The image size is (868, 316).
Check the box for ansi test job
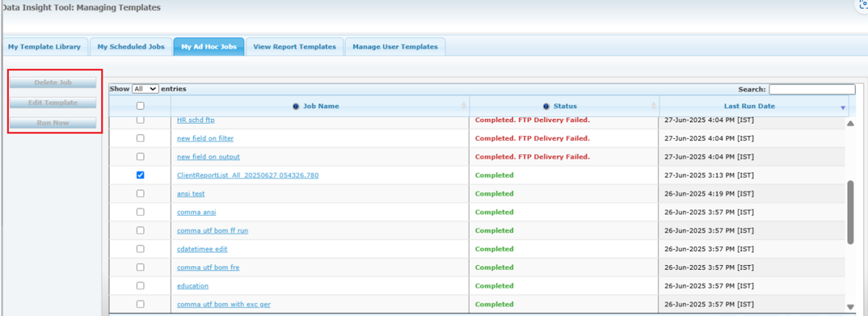140,194
